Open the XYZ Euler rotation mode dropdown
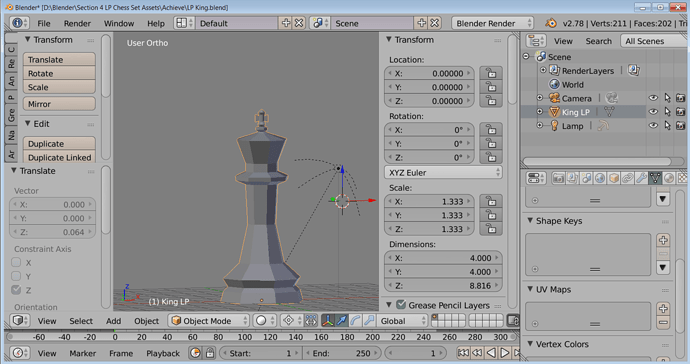 [x=443, y=173]
